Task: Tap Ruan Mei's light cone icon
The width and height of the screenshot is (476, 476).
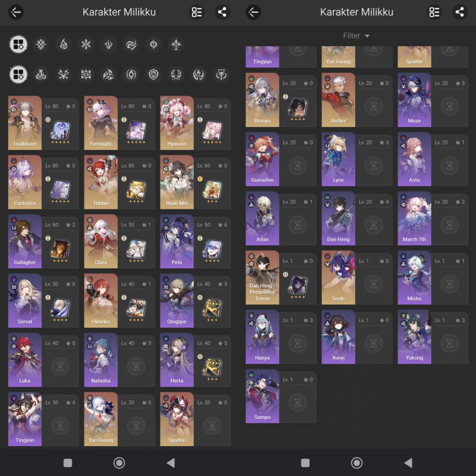Action: [x=212, y=190]
